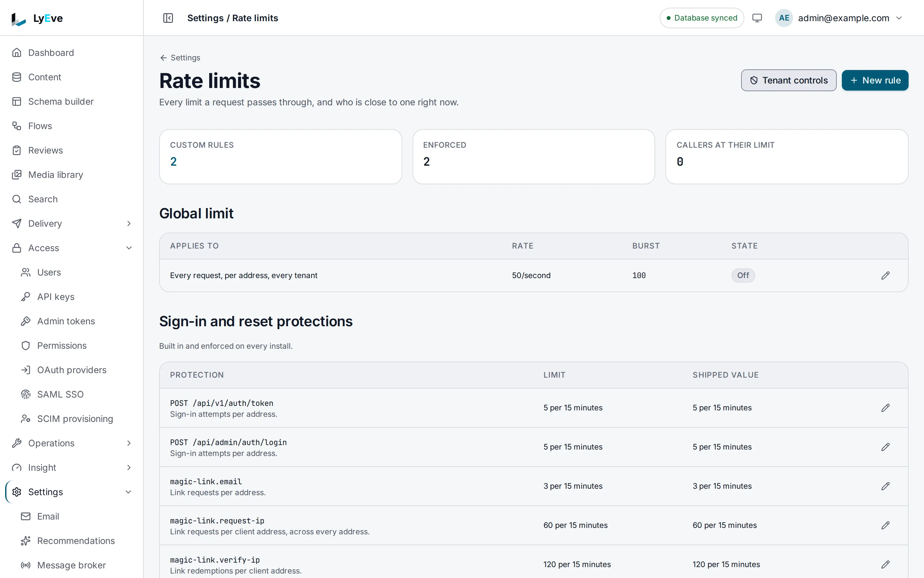Image resolution: width=924 pixels, height=578 pixels.
Task: Click the Tenant controls button
Action: 789,80
